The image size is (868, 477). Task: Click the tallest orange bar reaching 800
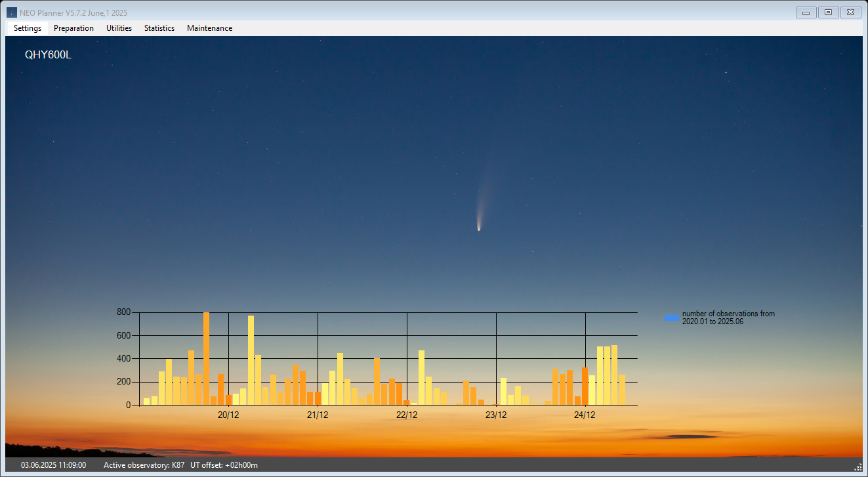tap(206, 358)
